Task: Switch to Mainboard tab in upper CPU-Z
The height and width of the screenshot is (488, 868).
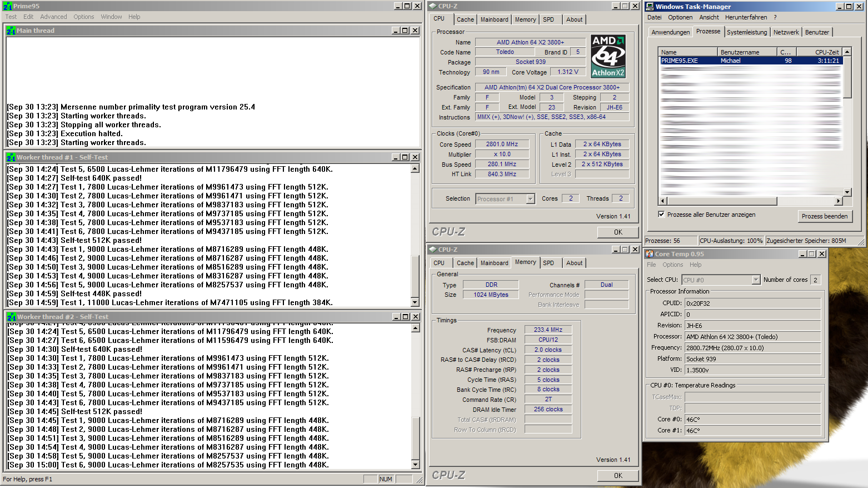Action: [495, 19]
